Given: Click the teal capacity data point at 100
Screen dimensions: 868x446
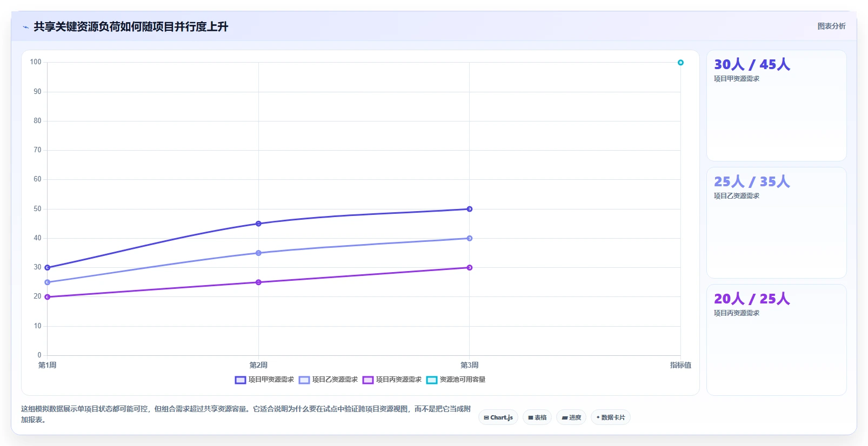Looking at the screenshot, I should pyautogui.click(x=680, y=63).
